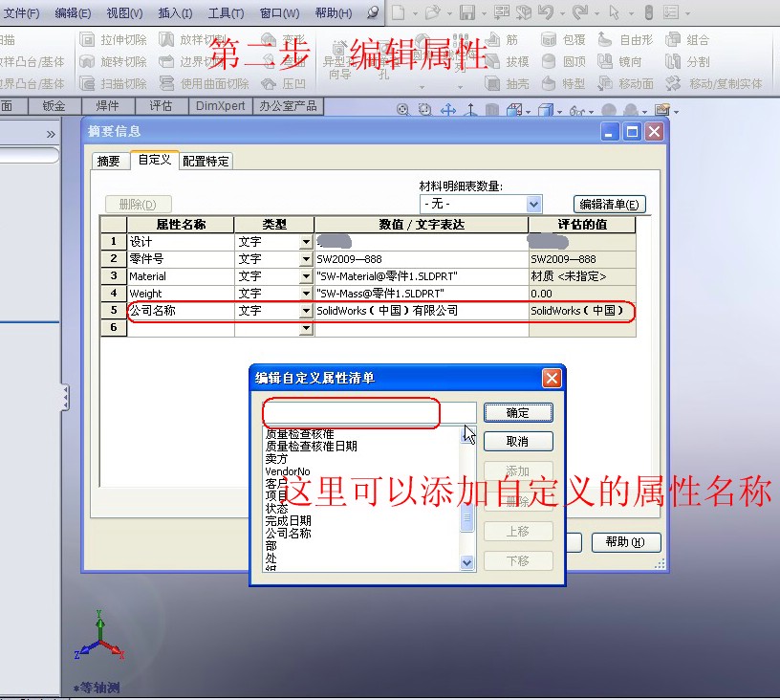Open the 钣金 command tab
Screen dimensions: 780x700
(x=54, y=105)
